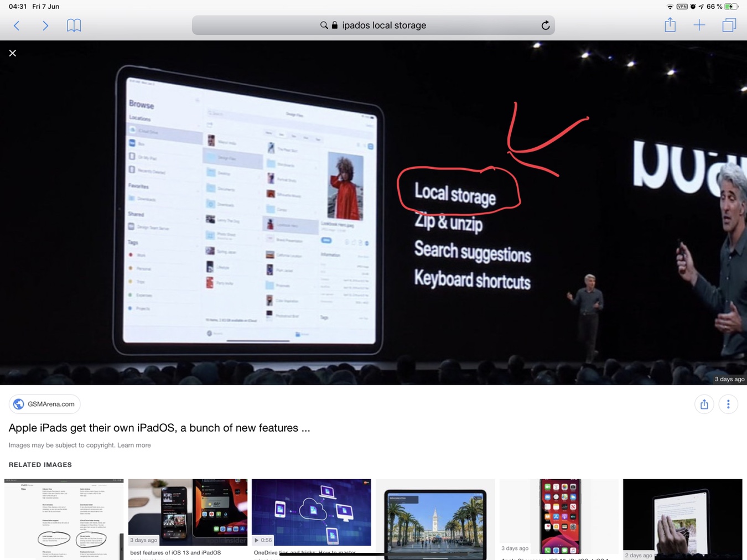747x560 pixels.
Task: Follow the Learn more copyright link
Action: [134, 445]
